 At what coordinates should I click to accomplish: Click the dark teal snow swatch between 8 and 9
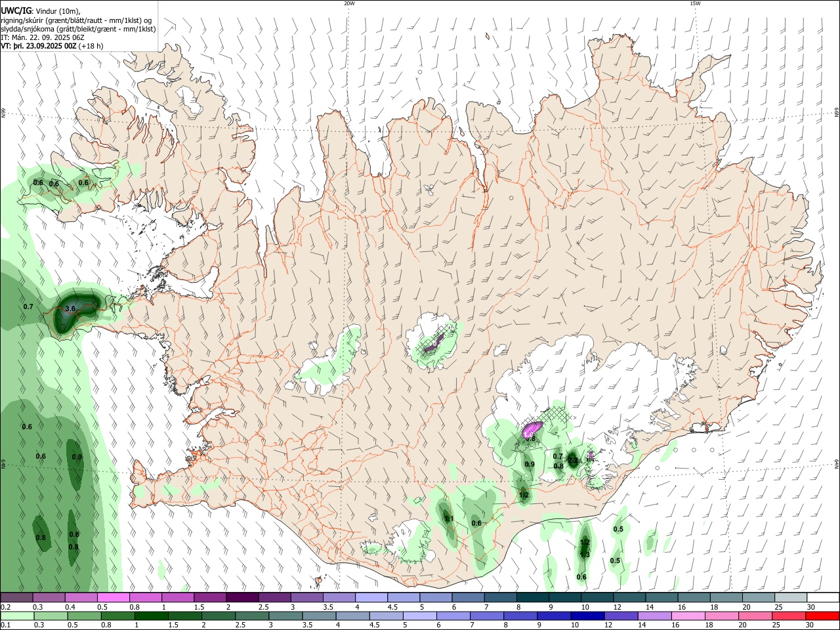click(532, 597)
